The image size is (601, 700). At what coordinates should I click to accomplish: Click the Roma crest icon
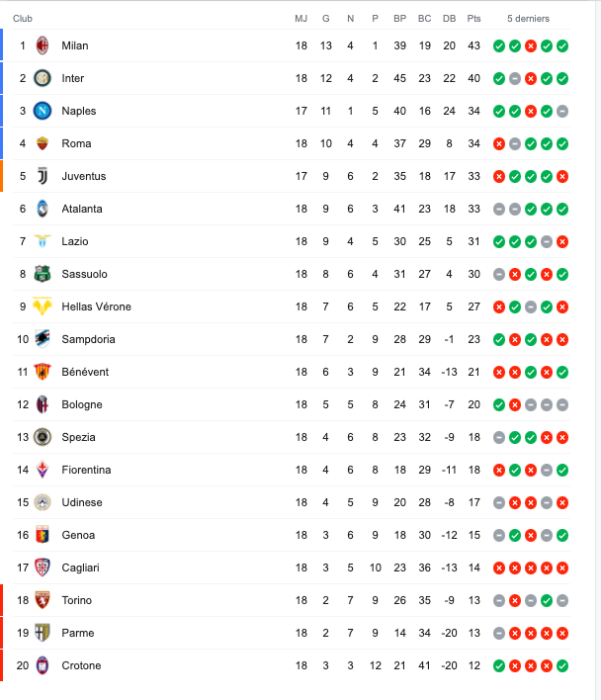click(43, 143)
